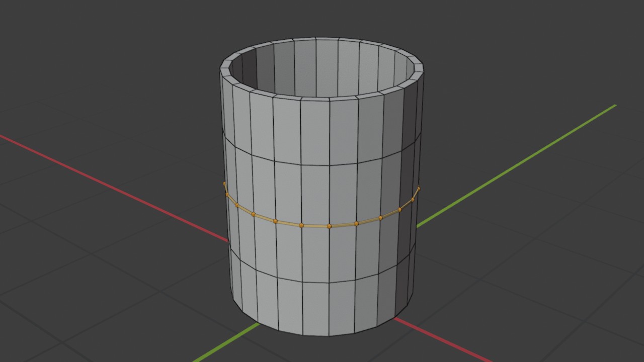Click the orange vertex at the loop's lowest front point
Image resolution: width=644 pixels, height=362 pixels.
click(x=329, y=226)
